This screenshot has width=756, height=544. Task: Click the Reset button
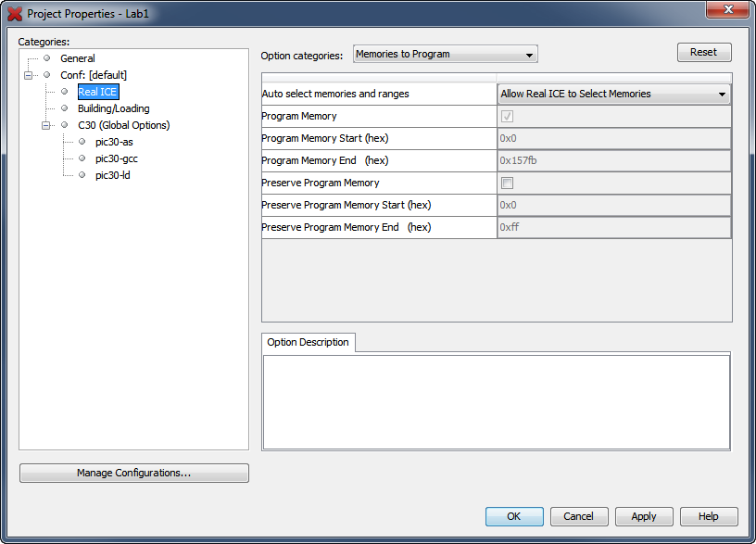tap(703, 53)
